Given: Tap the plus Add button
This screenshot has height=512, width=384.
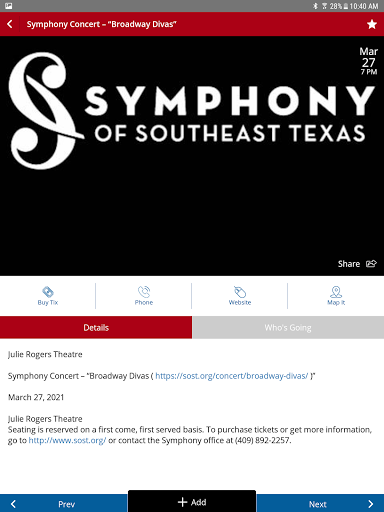Looking at the screenshot, I should point(192,502).
